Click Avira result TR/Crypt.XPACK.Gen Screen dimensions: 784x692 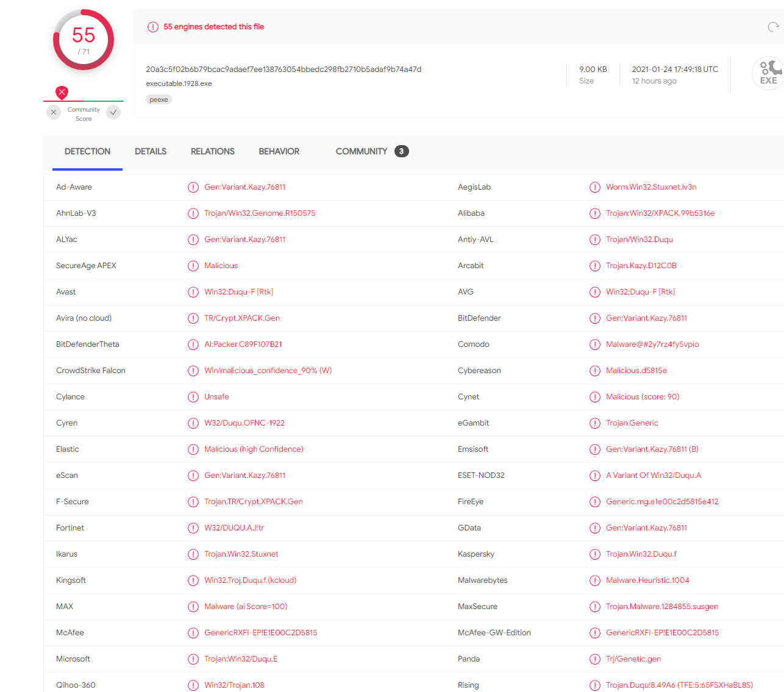[x=242, y=318]
